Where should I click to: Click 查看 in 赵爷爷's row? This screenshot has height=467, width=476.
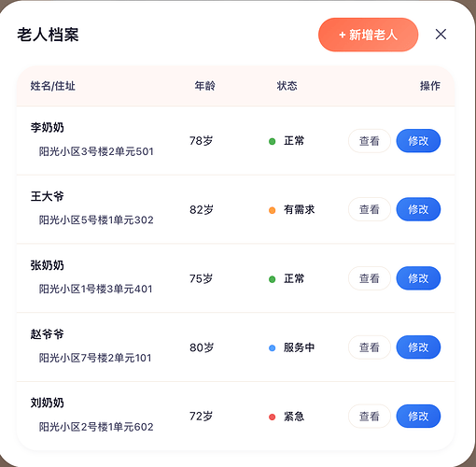pyautogui.click(x=370, y=347)
